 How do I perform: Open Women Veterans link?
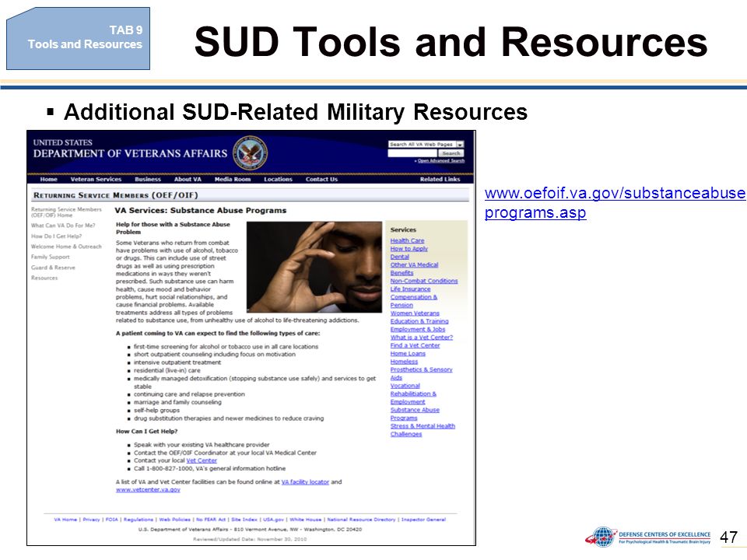[415, 313]
